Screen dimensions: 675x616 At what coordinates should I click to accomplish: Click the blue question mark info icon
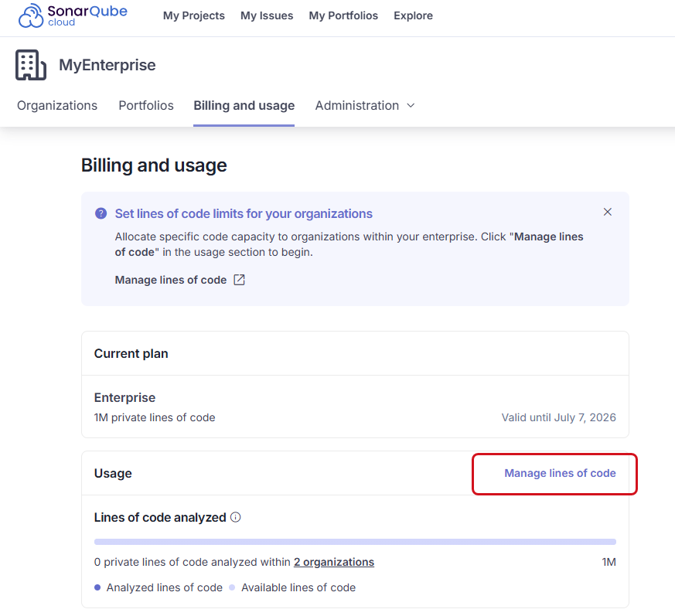click(101, 213)
